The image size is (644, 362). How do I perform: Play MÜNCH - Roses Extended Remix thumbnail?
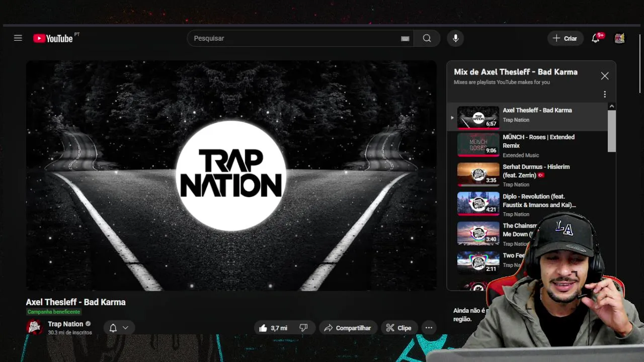[478, 145]
